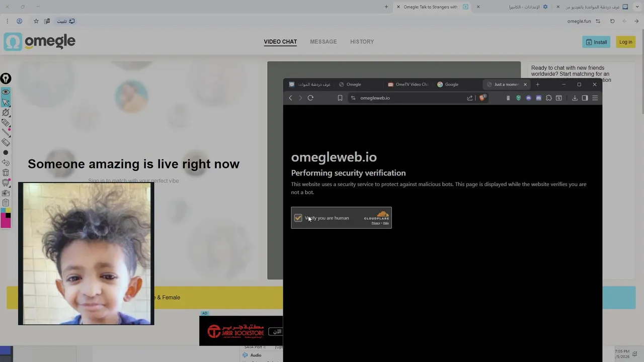Open the profile icon in background browser
The height and width of the screenshot is (362, 644).
pos(19,21)
